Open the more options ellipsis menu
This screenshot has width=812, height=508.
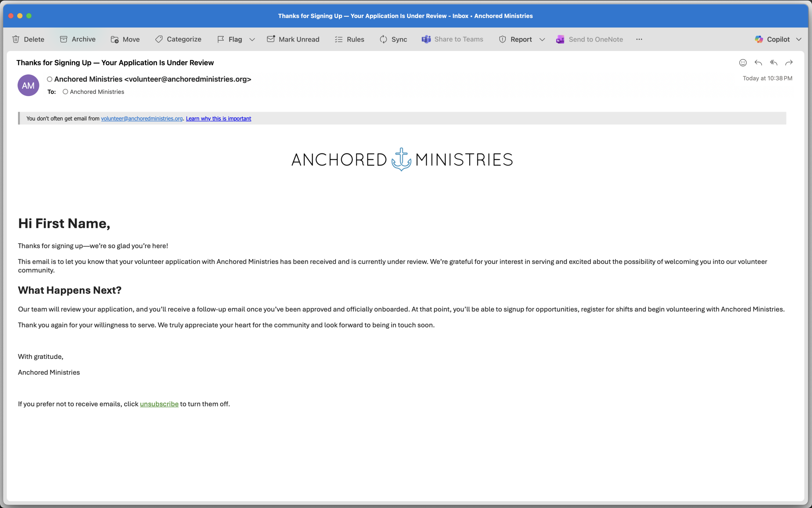pyautogui.click(x=639, y=39)
